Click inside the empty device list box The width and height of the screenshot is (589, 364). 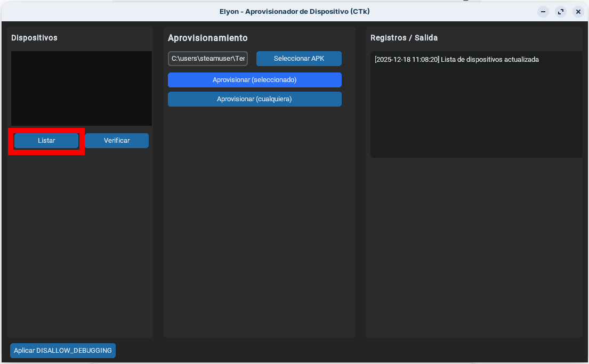click(81, 88)
